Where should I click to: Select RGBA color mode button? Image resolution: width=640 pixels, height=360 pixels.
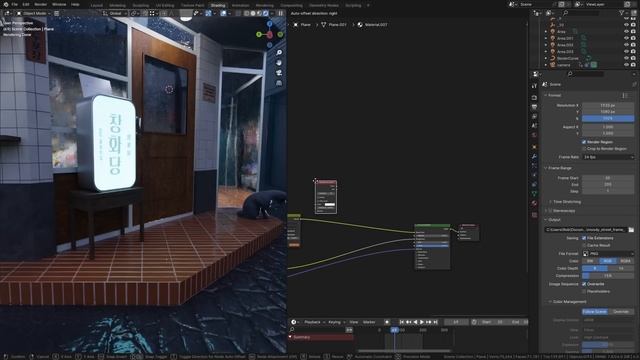pyautogui.click(x=625, y=261)
